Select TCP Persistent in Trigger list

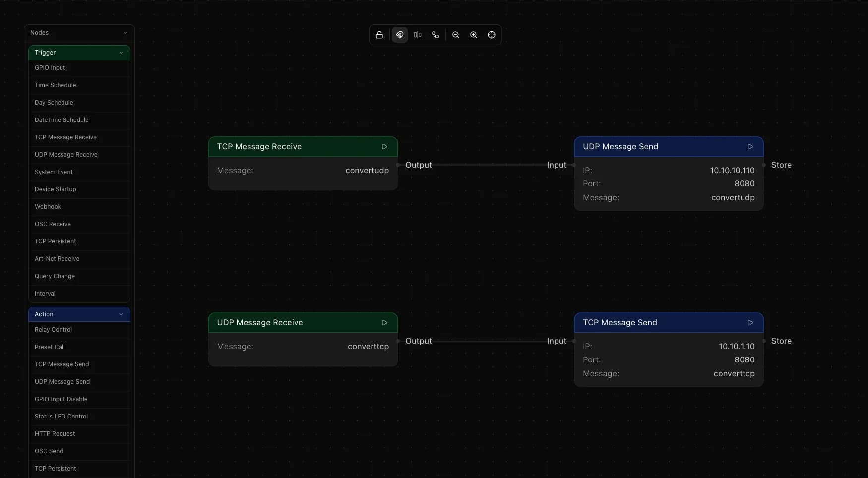click(x=79, y=241)
